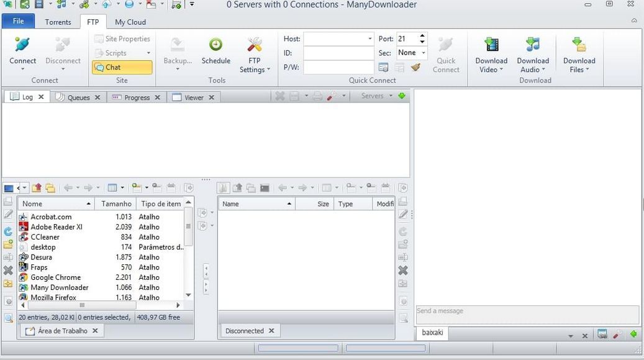
Task: Click the Quick Connect plug button
Action: tap(446, 55)
